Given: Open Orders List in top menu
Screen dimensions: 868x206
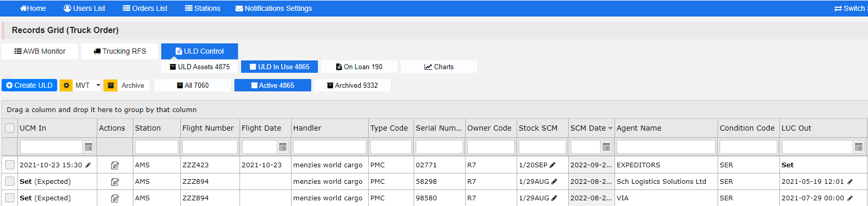Looking at the screenshot, I should [x=145, y=8].
